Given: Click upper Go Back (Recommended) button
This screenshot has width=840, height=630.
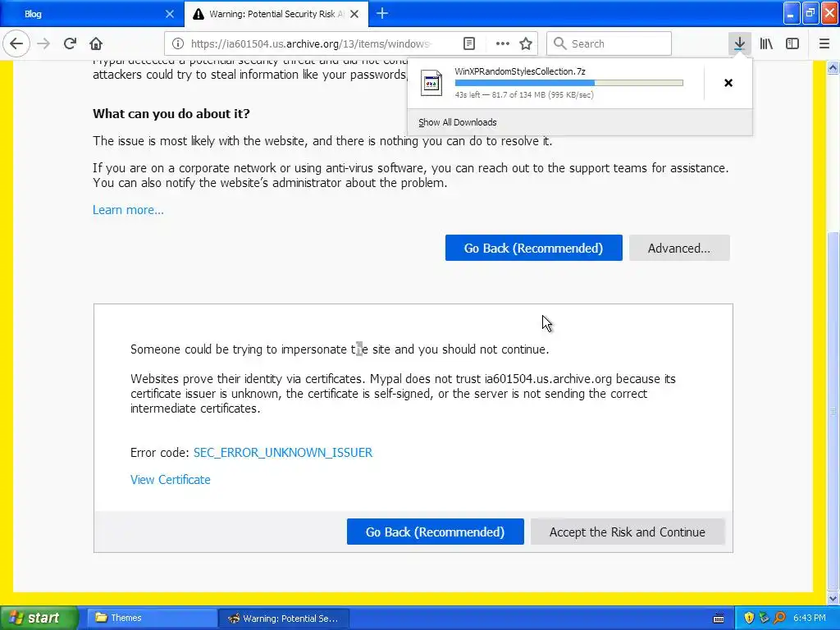Looking at the screenshot, I should pos(533,248).
